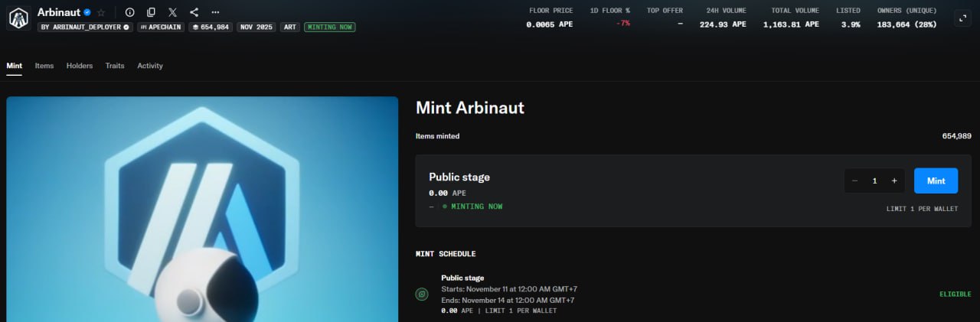Open collection info icon
This screenshot has width=980, height=322.
(x=129, y=12)
